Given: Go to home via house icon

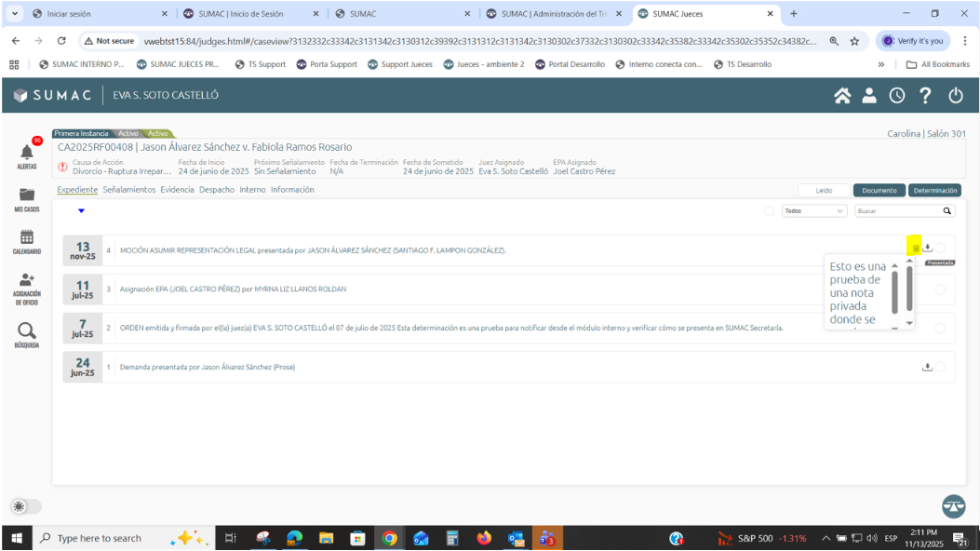Looking at the screenshot, I should pyautogui.click(x=842, y=96).
